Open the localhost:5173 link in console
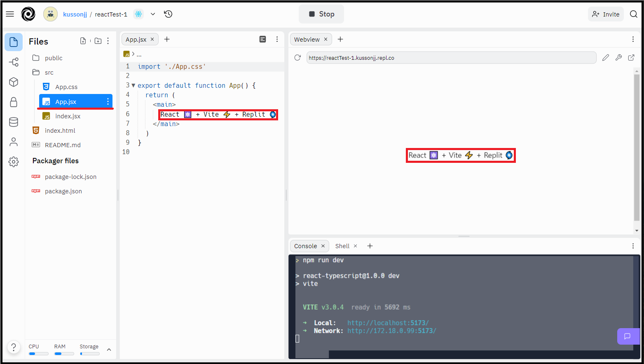Viewport: 644px width, 364px height. pos(388,323)
